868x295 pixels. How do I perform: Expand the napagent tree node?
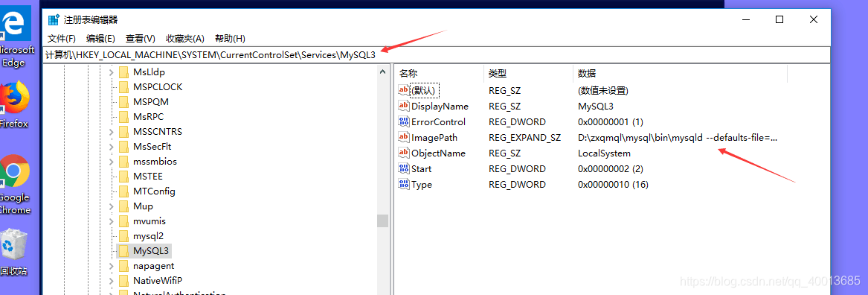tap(111, 266)
